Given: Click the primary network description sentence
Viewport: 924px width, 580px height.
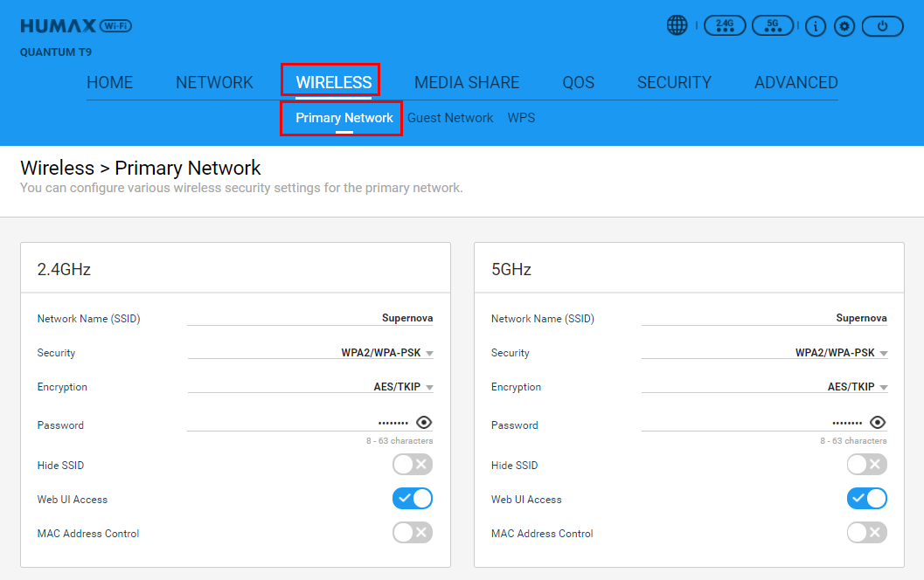Looking at the screenshot, I should tap(241, 188).
